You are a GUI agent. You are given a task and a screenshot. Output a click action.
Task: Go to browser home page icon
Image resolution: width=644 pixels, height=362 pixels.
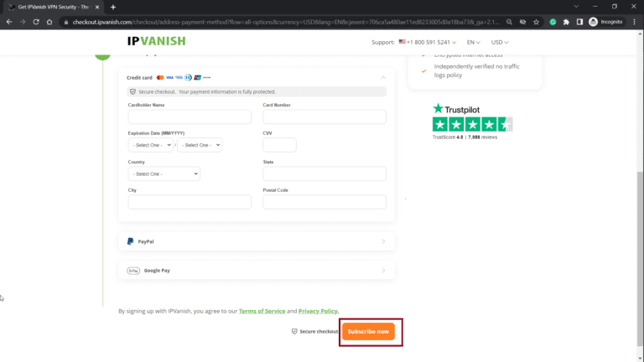[x=50, y=22]
